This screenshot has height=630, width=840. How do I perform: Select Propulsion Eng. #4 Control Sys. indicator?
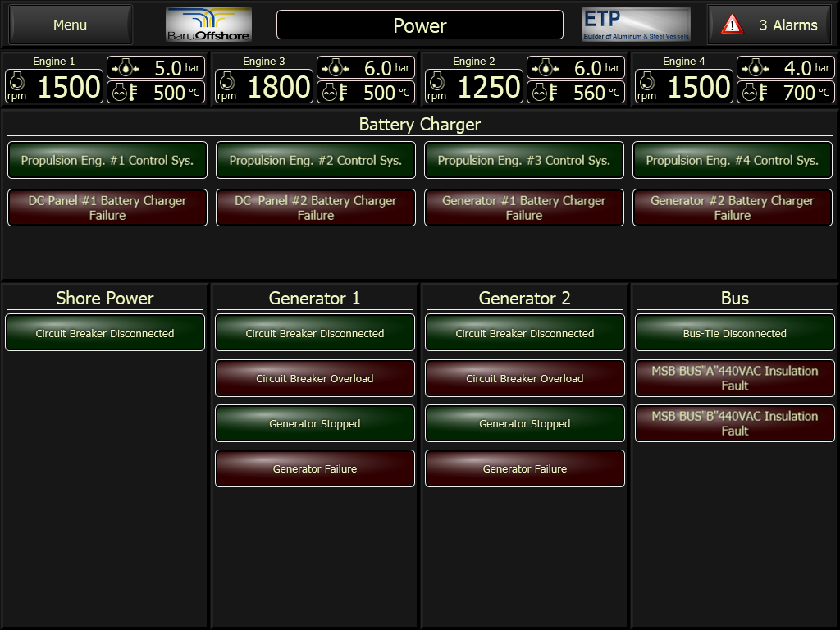733,160
